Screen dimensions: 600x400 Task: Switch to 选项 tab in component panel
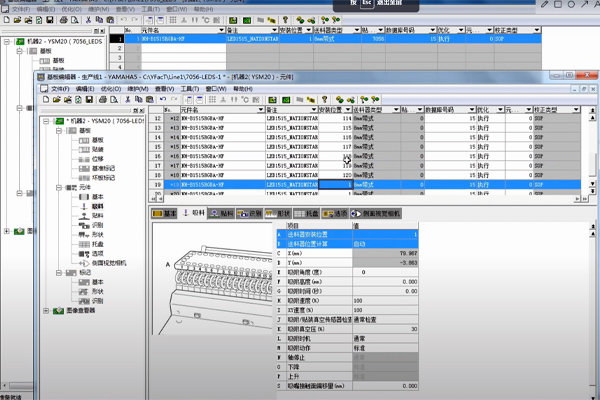click(335, 214)
